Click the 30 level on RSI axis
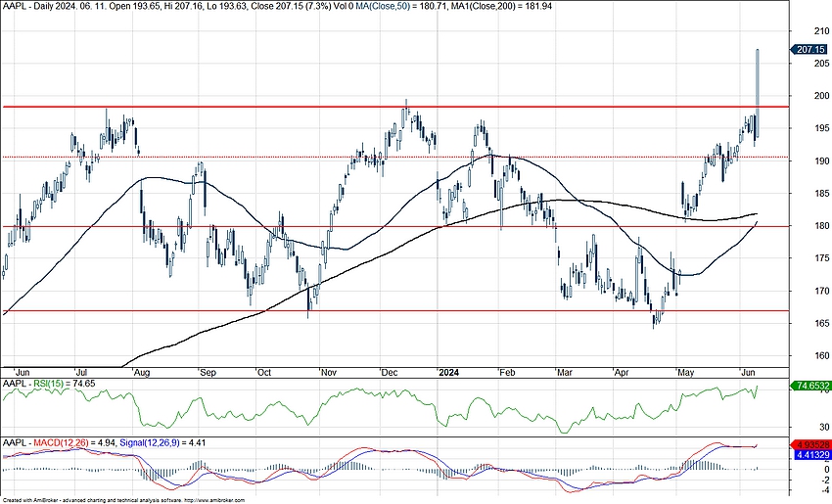This screenshot has height=504, width=832. pyautogui.click(x=824, y=427)
